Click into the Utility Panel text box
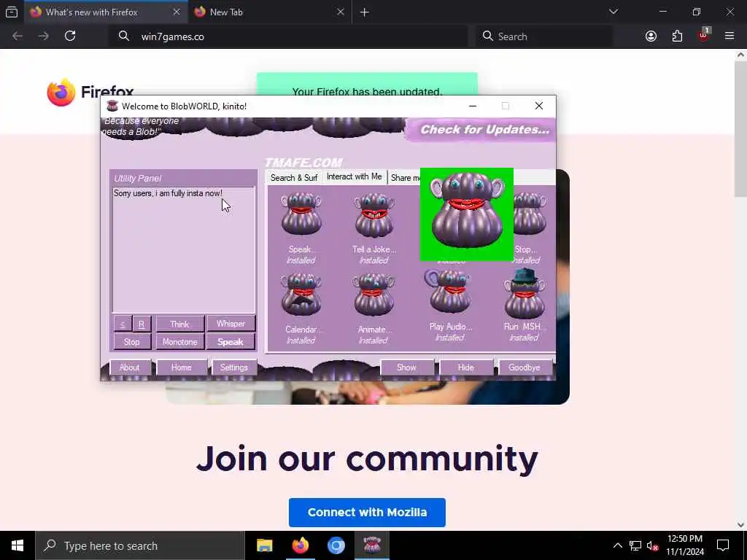The width and height of the screenshot is (747, 560). pos(183,249)
